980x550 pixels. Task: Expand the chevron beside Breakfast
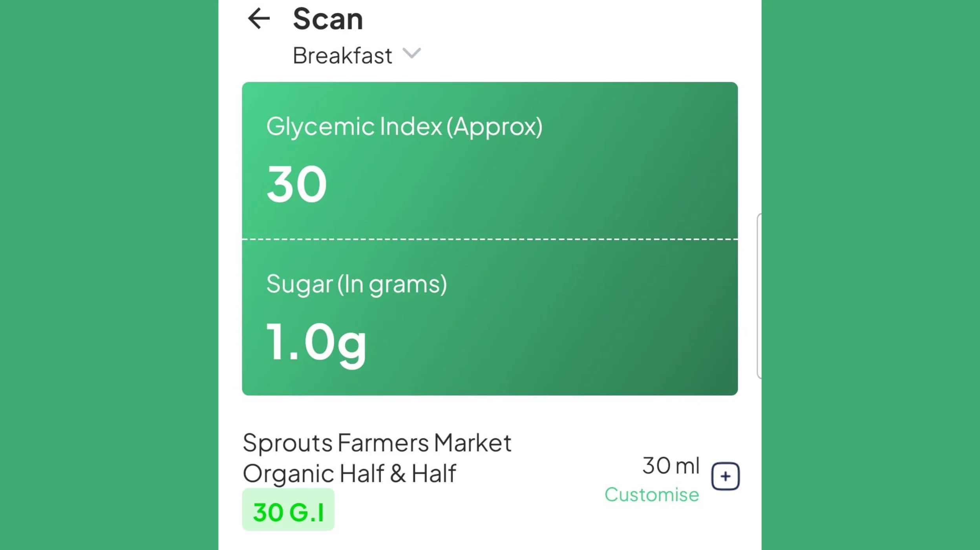tap(411, 53)
